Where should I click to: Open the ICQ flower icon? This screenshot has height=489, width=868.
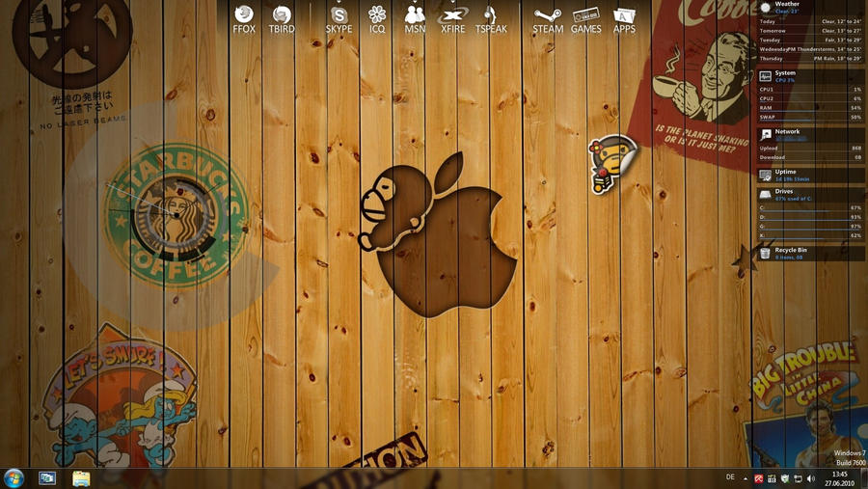(377, 19)
